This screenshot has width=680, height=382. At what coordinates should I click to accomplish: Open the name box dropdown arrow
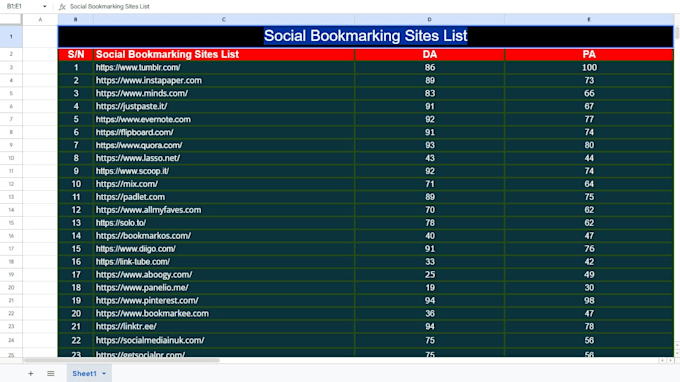(x=45, y=7)
